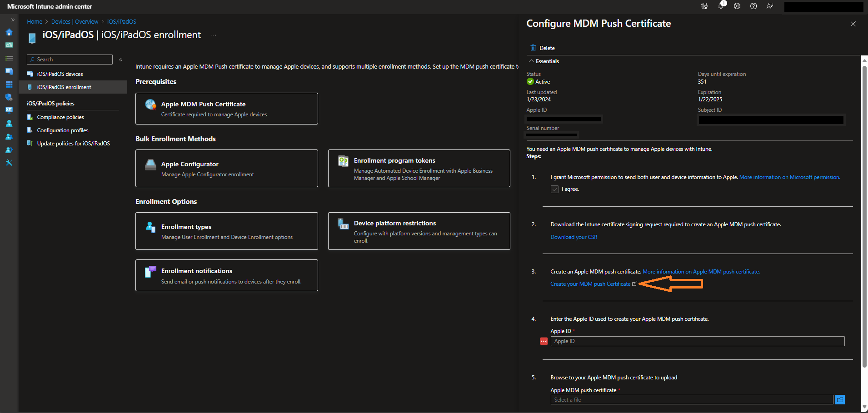This screenshot has height=413, width=868.
Task: Select the Devices icon in the left rail
Action: pyautogui.click(x=9, y=71)
